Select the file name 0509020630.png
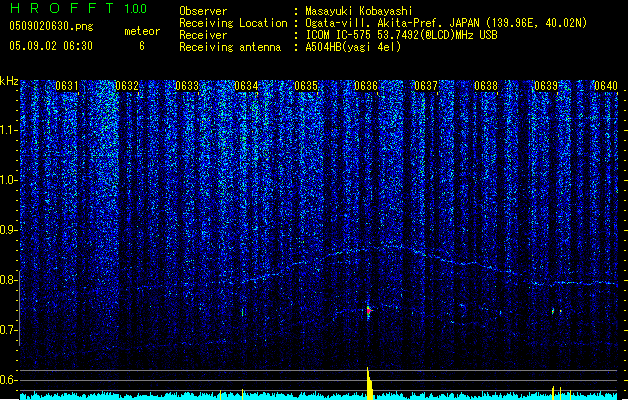The height and width of the screenshot is (400, 629). coord(51,26)
